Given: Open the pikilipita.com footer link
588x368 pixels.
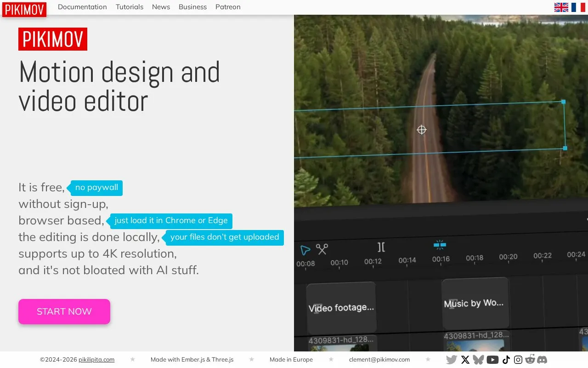Looking at the screenshot, I should (96, 360).
